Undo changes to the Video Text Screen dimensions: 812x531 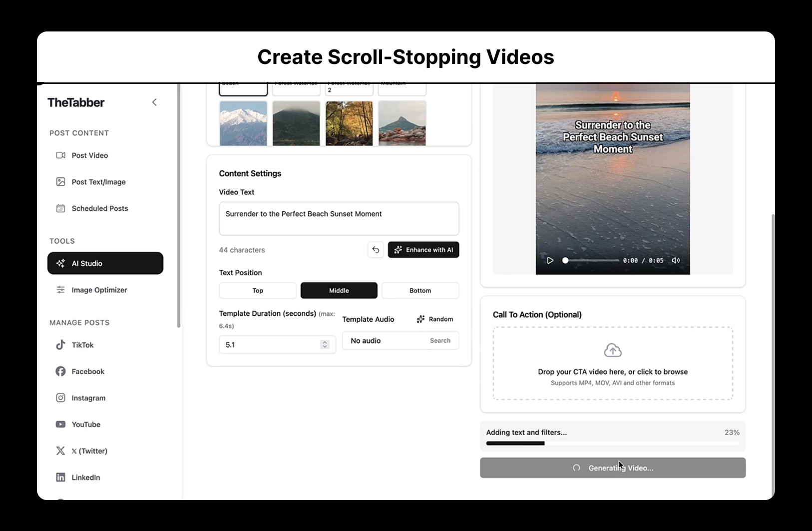coord(376,250)
